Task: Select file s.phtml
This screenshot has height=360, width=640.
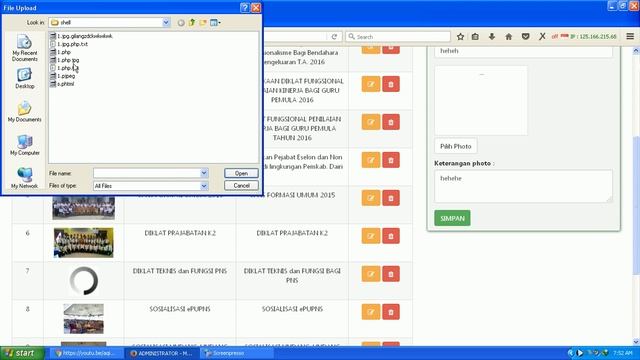Action: tap(62, 84)
